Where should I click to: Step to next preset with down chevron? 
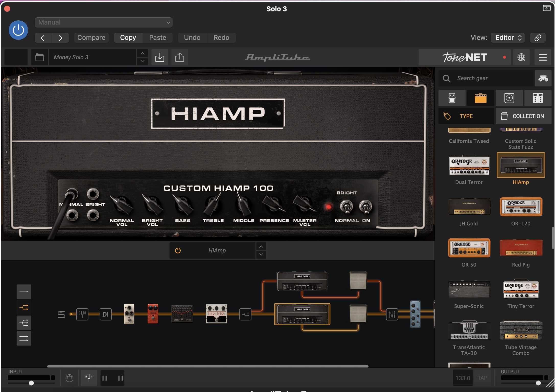(x=143, y=61)
